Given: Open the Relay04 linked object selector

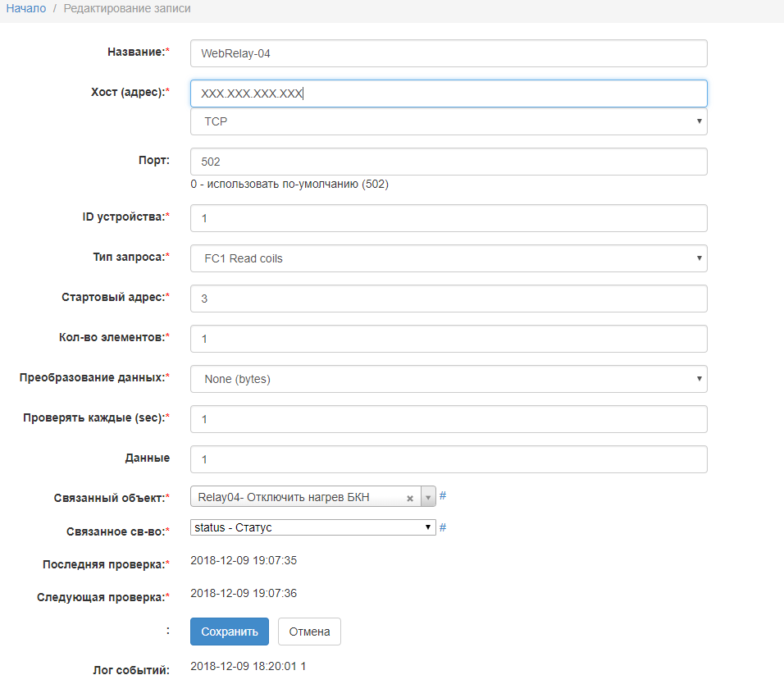Looking at the screenshot, I should [x=299, y=498].
